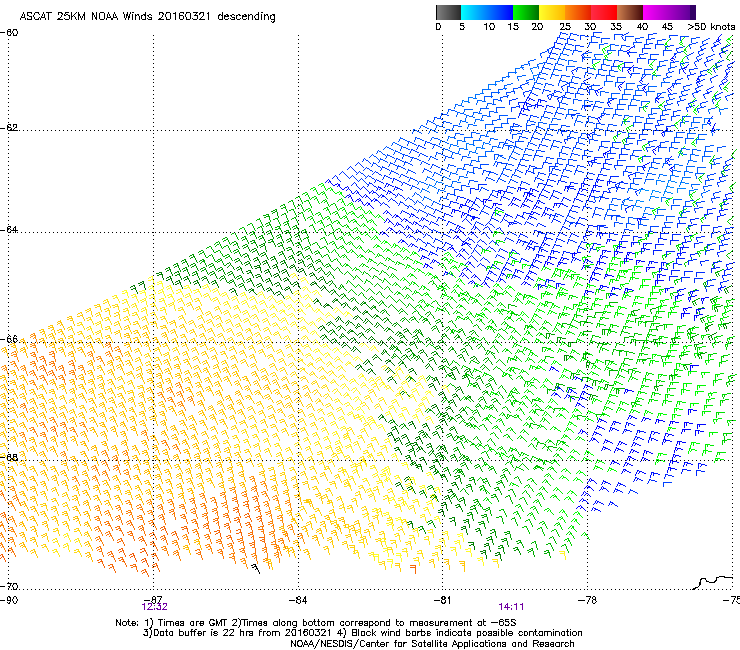Click the chart title 'ASCAT 25KM NOAA Winds'
The image size is (740, 650).
[x=86, y=16]
